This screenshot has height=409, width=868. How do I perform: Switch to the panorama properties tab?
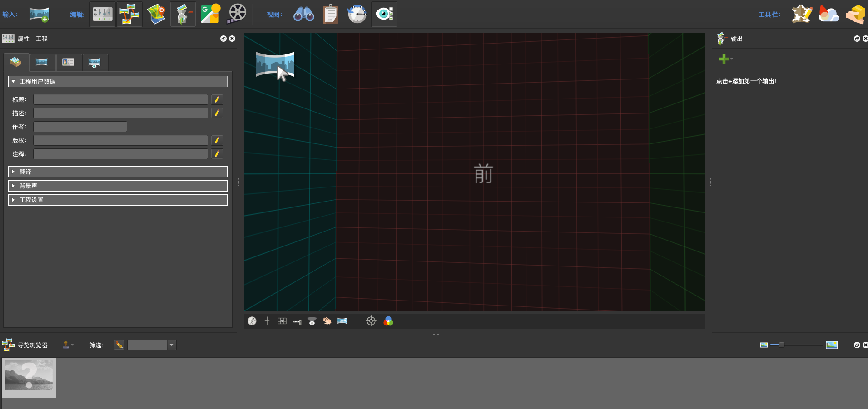[42, 62]
